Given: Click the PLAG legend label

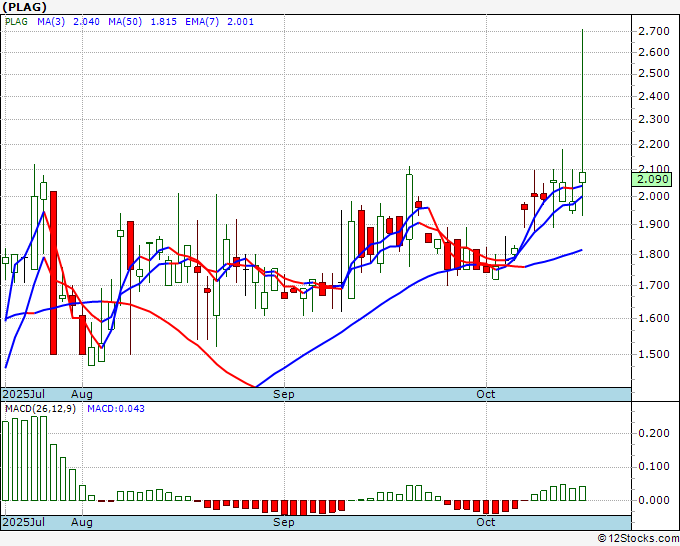Looking at the screenshot, I should [x=16, y=22].
